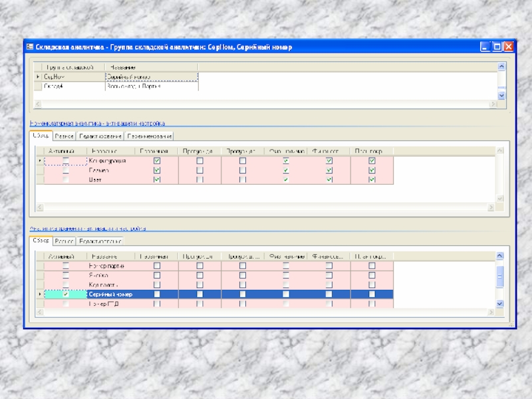Open the Разное tab under Номенклатурная аналитика
532x399 pixels.
click(x=64, y=136)
